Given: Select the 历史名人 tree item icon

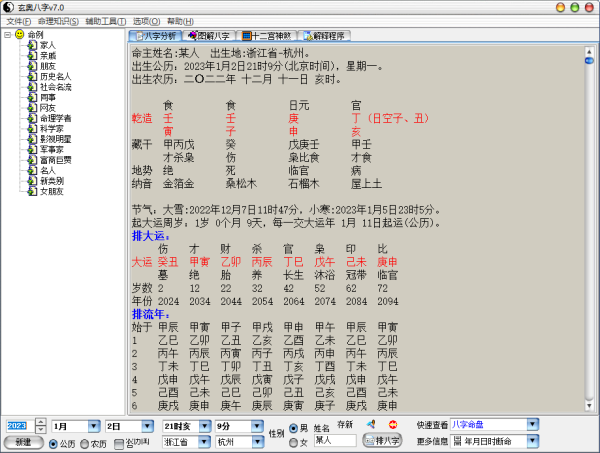Looking at the screenshot, I should [32, 76].
